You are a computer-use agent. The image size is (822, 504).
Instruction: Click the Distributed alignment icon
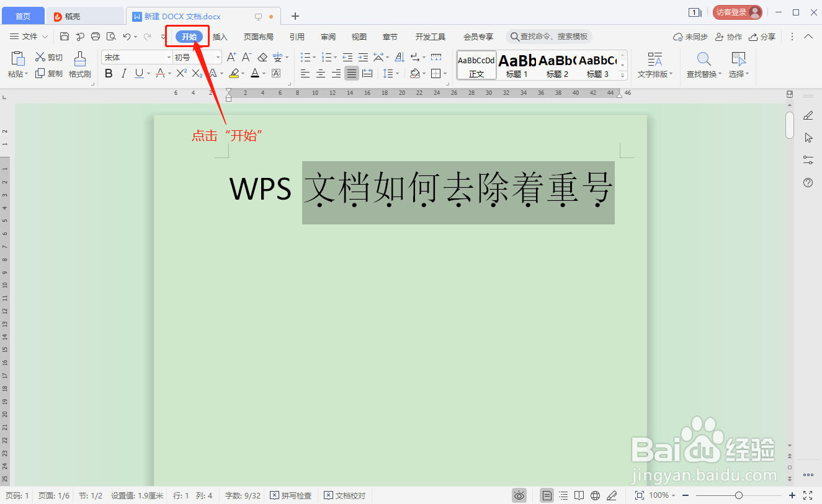coord(367,74)
